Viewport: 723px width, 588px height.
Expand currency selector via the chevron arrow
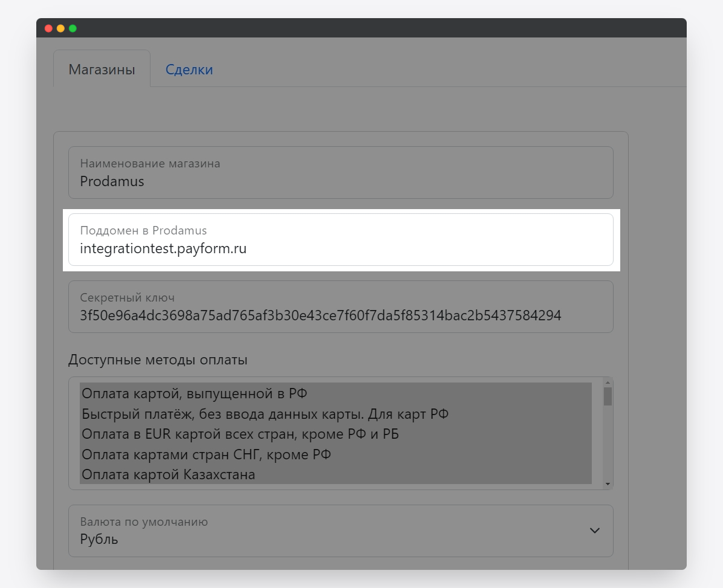[595, 531]
